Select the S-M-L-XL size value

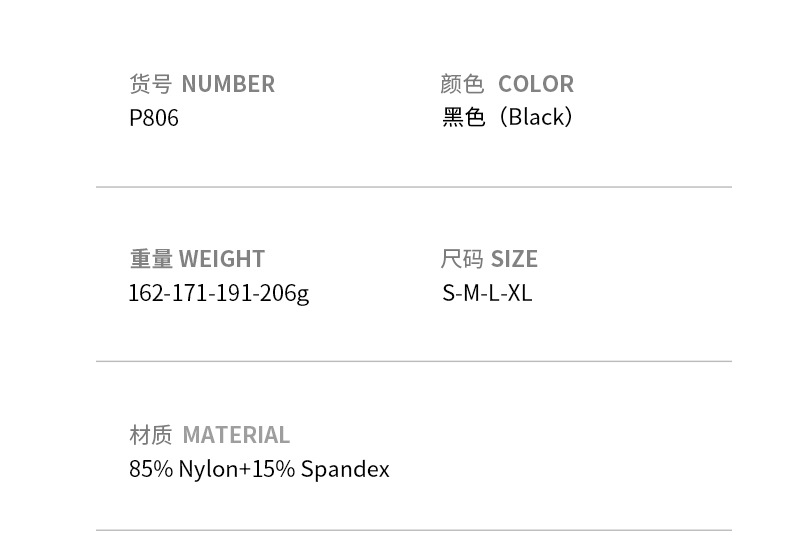click(x=487, y=294)
